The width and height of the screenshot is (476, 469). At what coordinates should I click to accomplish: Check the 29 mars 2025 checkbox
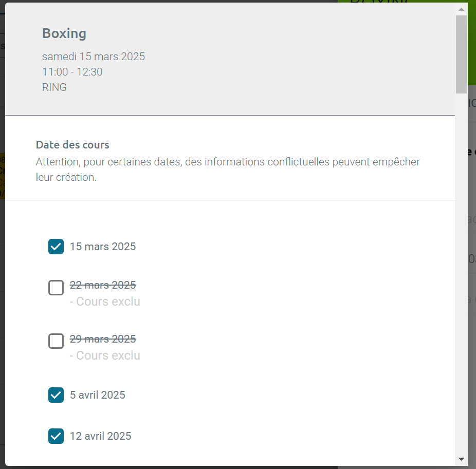pyautogui.click(x=56, y=341)
